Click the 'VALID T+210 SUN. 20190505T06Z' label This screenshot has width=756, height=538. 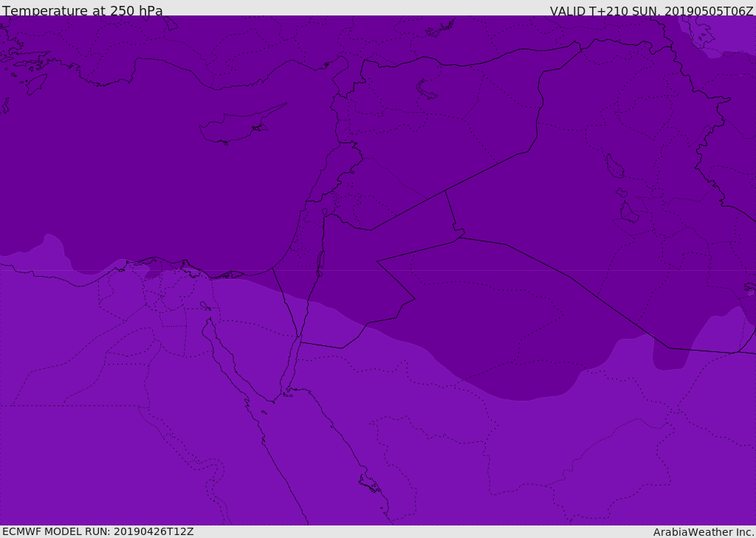click(651, 11)
